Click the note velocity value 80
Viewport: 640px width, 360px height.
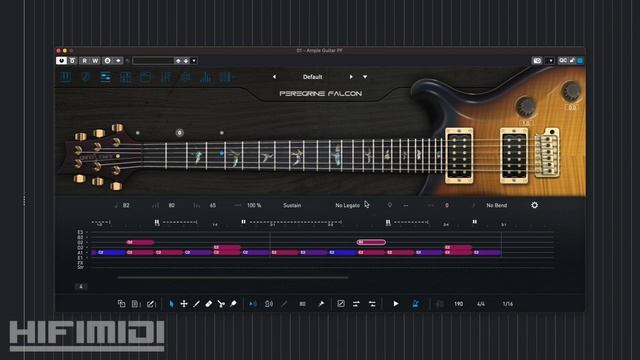coord(171,205)
